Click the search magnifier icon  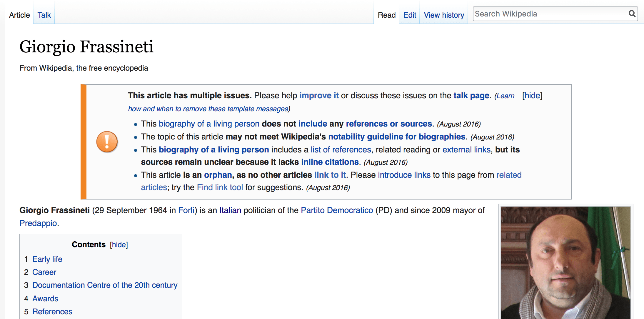(632, 14)
